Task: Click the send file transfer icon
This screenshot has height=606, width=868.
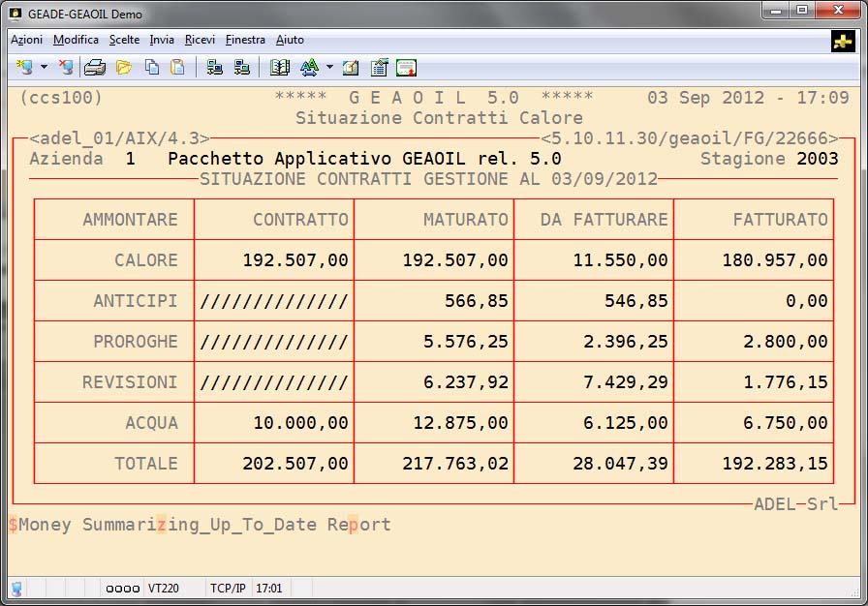Action: (x=215, y=68)
